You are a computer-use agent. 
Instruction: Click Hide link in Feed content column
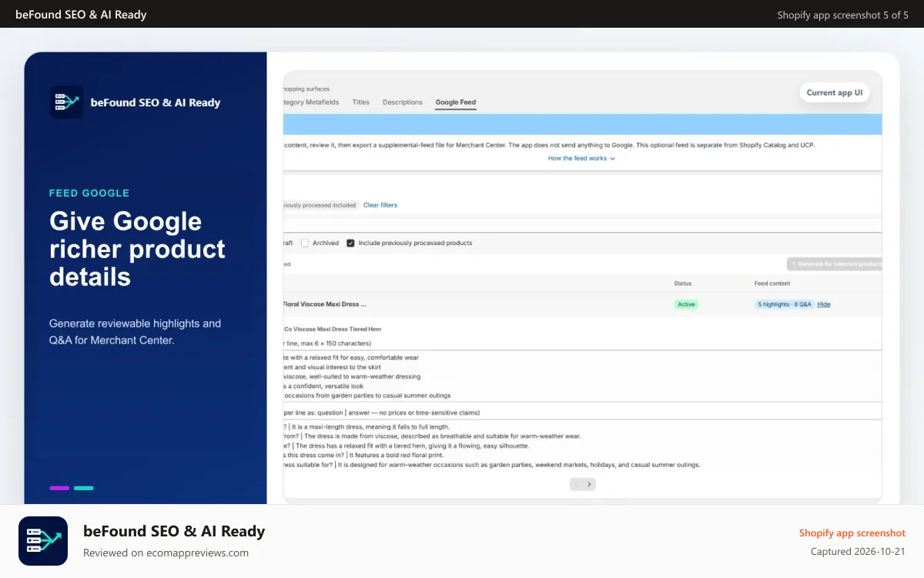point(824,304)
